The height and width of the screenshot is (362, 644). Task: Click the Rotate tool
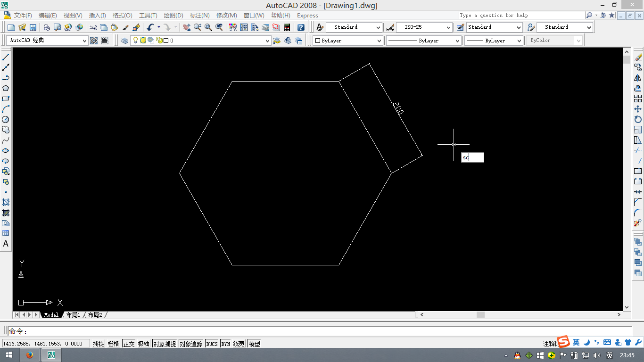(638, 119)
